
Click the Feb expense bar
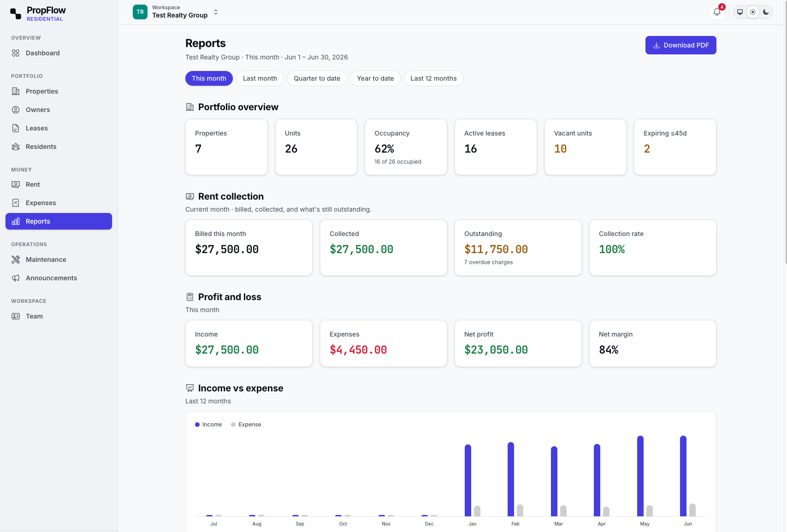[520, 510]
